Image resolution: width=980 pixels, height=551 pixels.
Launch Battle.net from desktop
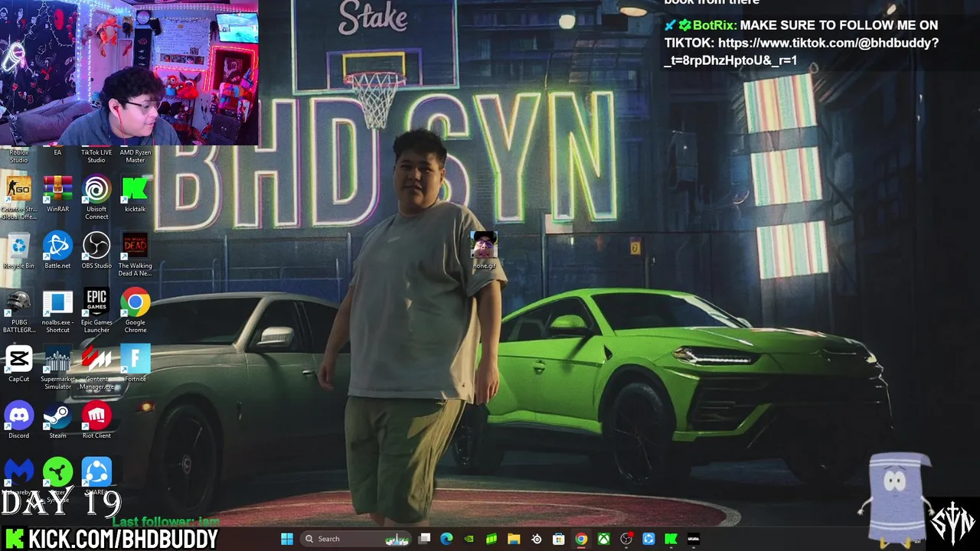click(57, 251)
